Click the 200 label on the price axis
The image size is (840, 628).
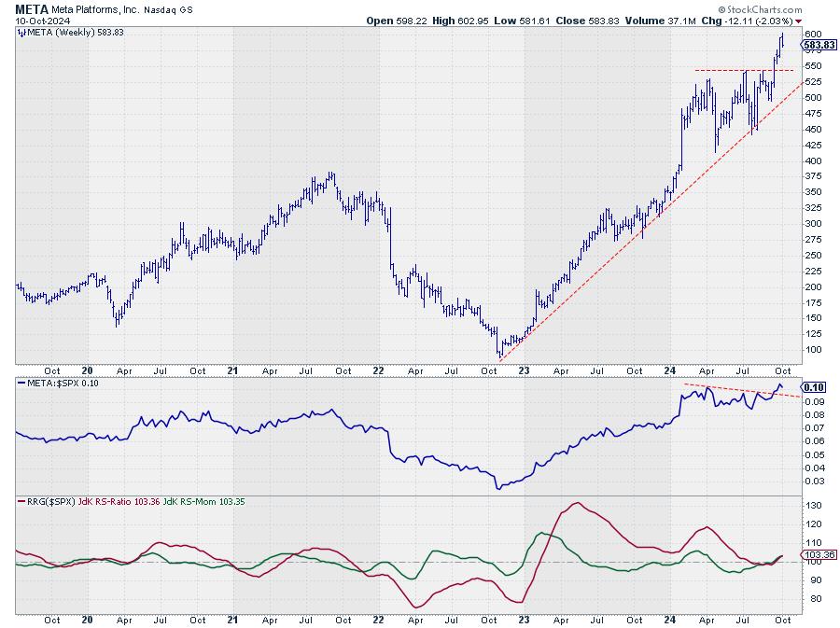click(x=813, y=286)
